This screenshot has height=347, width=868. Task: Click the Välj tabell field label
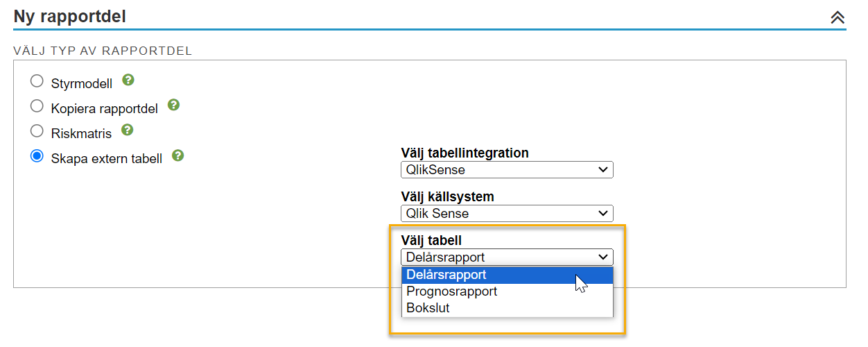coord(431,241)
